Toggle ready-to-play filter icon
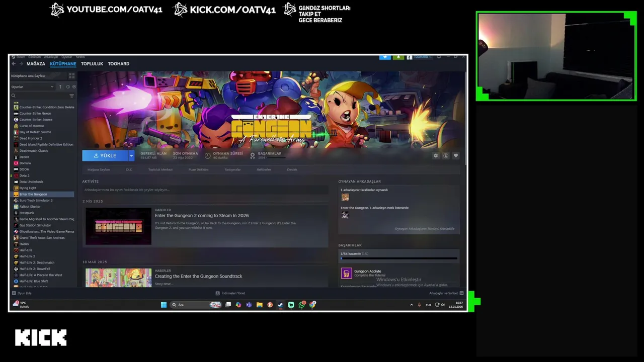The width and height of the screenshot is (644, 362). (x=74, y=86)
